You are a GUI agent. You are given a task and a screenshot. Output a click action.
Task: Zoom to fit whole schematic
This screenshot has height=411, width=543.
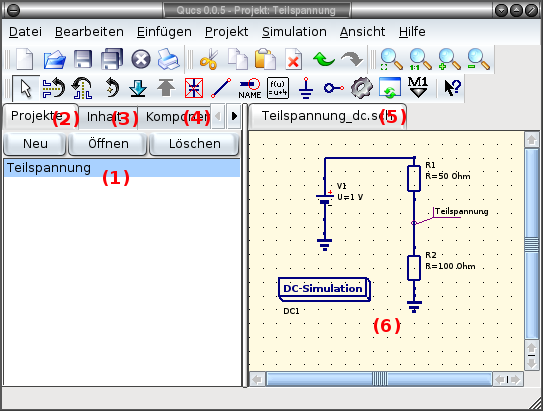(x=391, y=60)
